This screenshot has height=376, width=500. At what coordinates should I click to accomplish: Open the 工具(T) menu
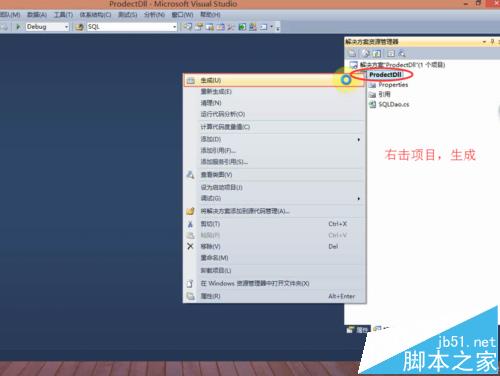(63, 15)
